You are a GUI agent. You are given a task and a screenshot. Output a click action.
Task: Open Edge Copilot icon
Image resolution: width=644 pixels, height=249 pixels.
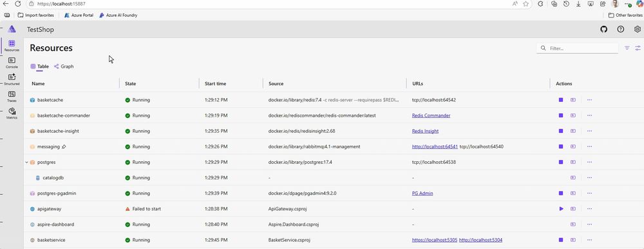tap(639, 4)
